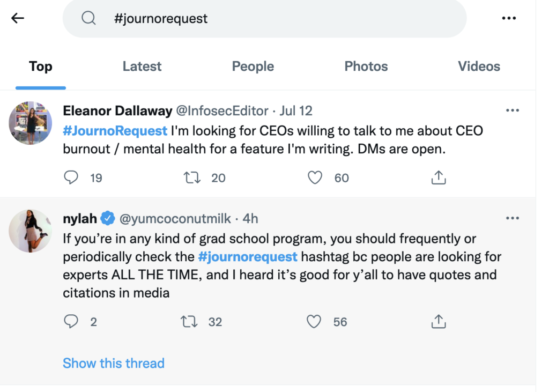Share Eleanor Dallaway's tweet
549x392 pixels.
[x=439, y=177]
